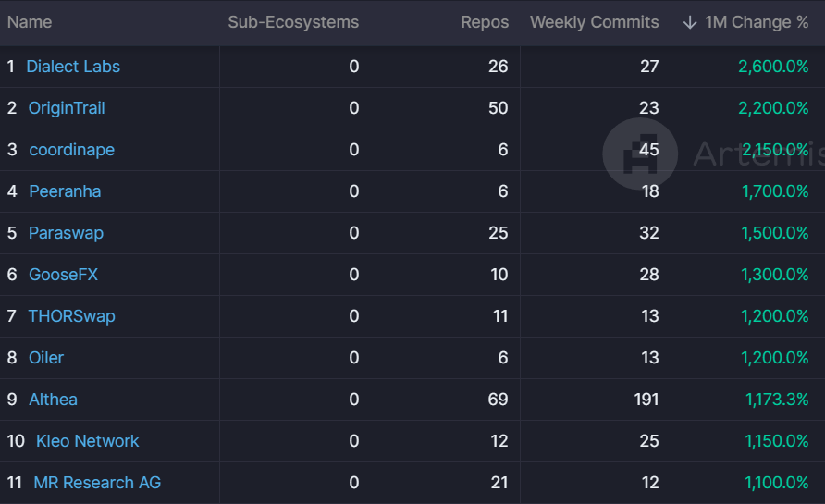The image size is (825, 504).
Task: Sort by Weekly Commits column header
Action: [x=594, y=22]
